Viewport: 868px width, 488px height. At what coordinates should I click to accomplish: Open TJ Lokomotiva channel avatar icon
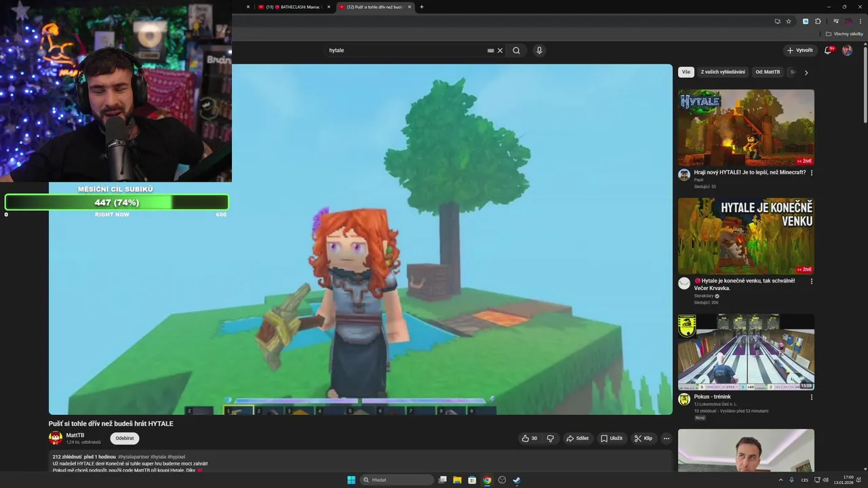[x=684, y=399]
